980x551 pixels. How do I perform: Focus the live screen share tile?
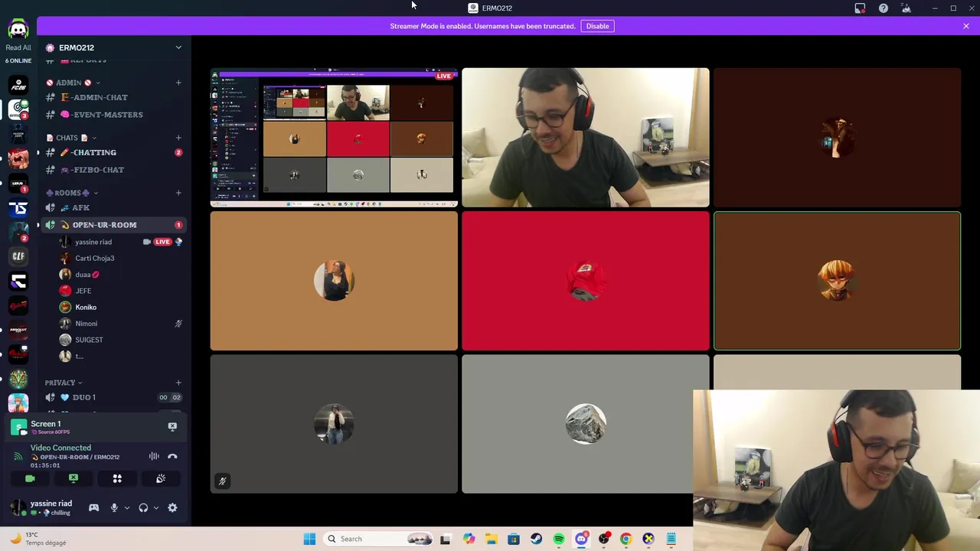(334, 138)
